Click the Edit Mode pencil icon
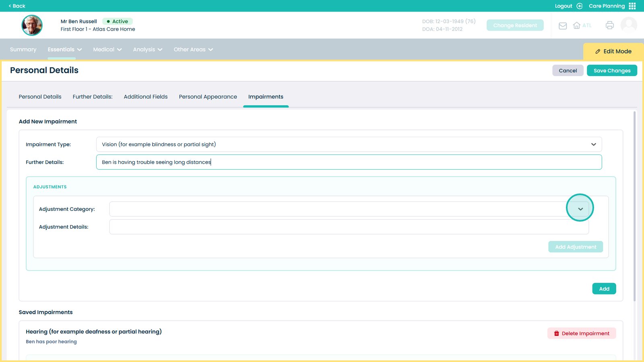Screen dimensions: 644x362 pos(598,51)
